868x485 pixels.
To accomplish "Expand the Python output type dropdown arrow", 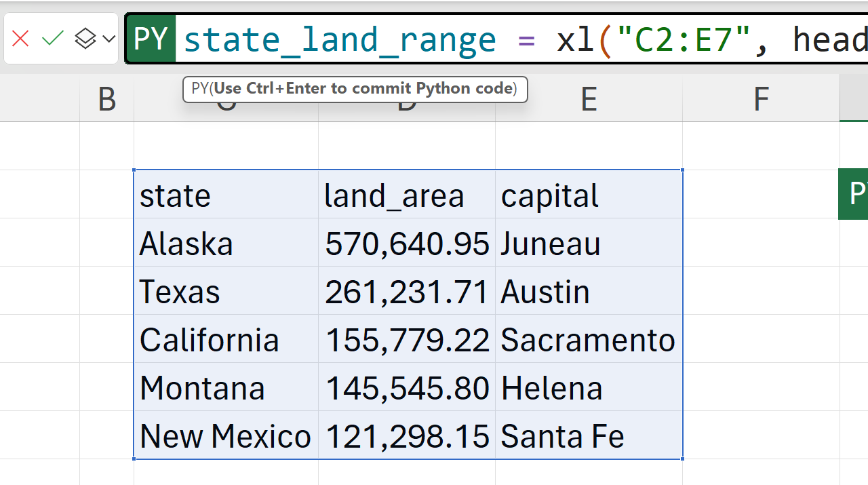I will (x=108, y=39).
